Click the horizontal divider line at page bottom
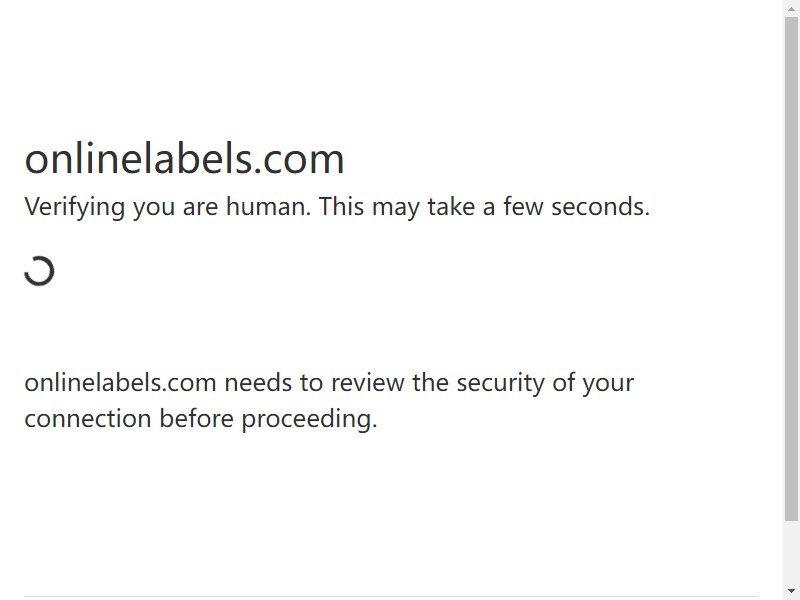 391,596
